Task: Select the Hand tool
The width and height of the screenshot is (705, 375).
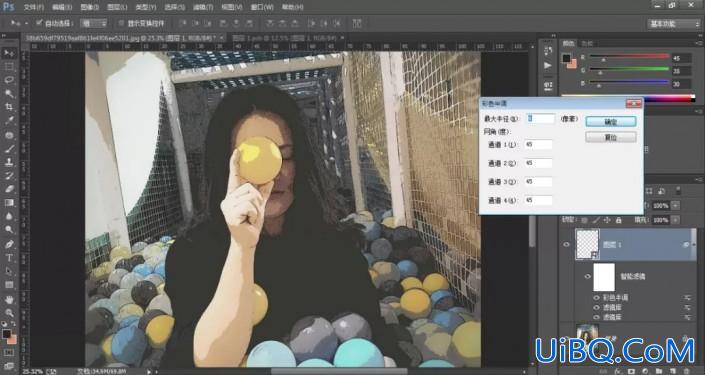Action: point(9,299)
